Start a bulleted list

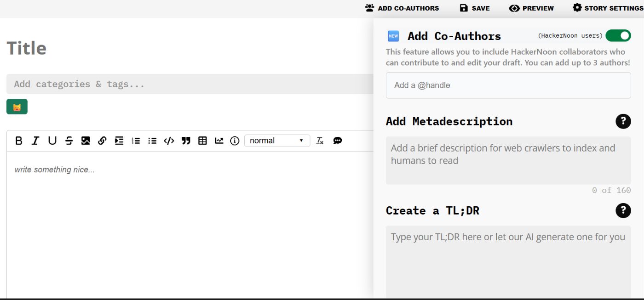(152, 141)
